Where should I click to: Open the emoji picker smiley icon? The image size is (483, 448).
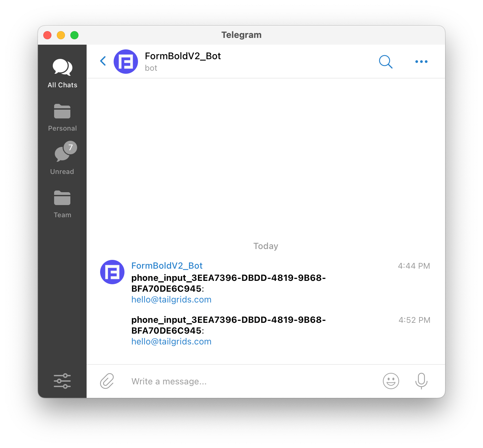pos(391,381)
